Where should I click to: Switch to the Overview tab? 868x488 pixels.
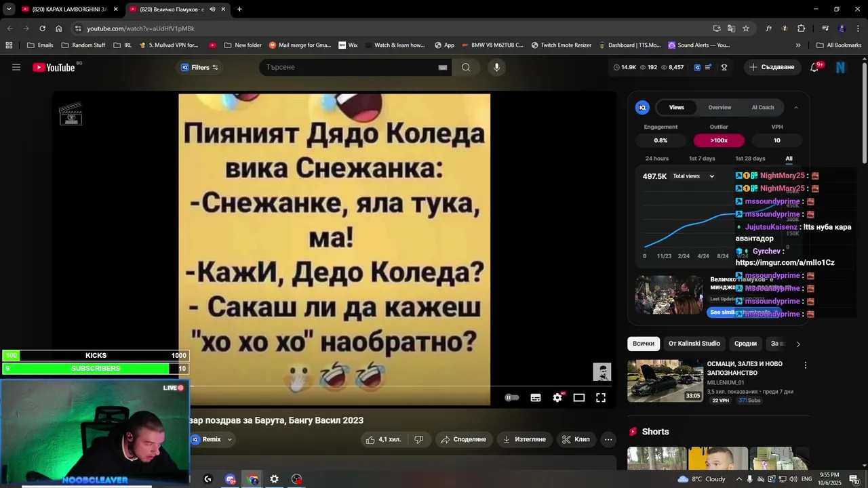tap(719, 107)
